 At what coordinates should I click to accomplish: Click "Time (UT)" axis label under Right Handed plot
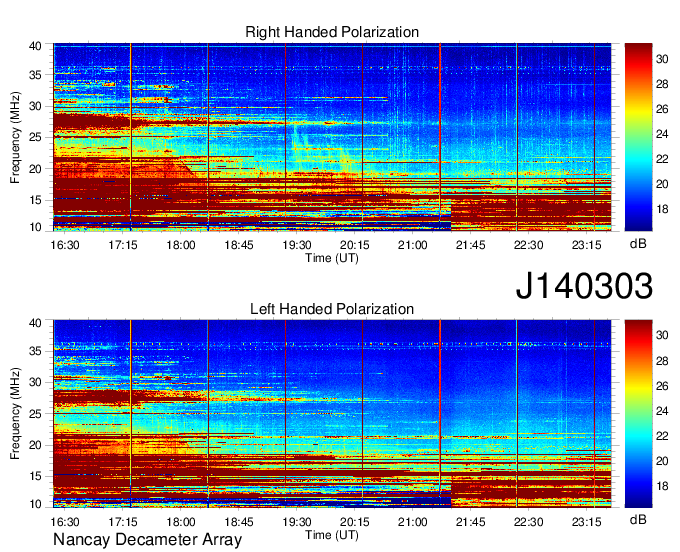[x=332, y=258]
